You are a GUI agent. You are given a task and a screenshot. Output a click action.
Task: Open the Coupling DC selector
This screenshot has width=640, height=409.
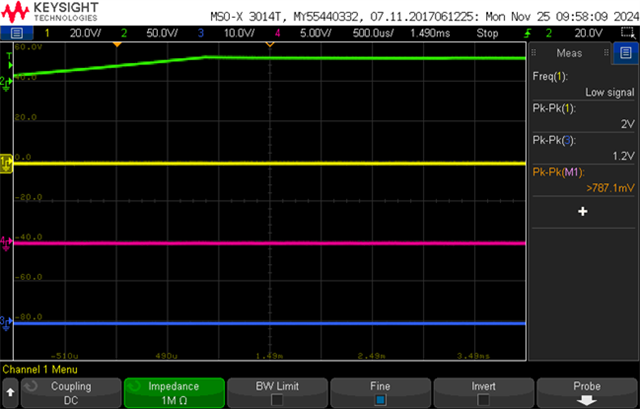71,393
